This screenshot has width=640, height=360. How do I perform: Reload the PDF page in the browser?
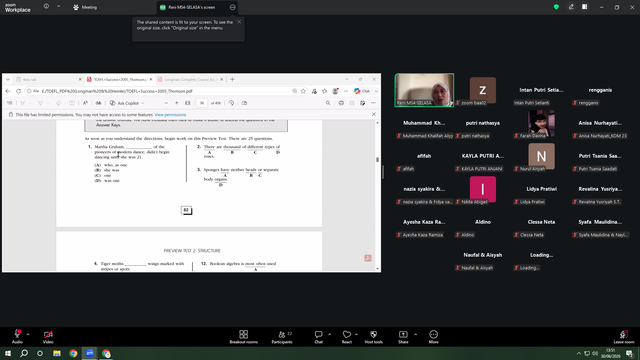click(x=18, y=91)
